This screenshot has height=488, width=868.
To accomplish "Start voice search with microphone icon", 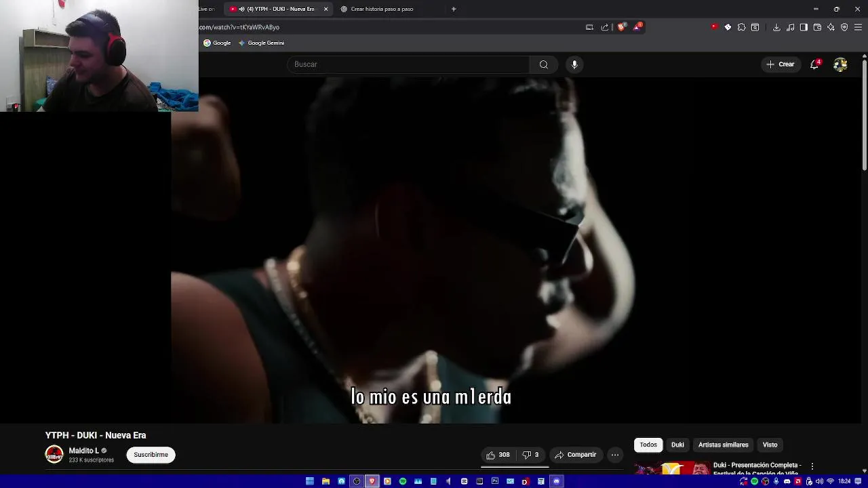I will [x=574, y=64].
